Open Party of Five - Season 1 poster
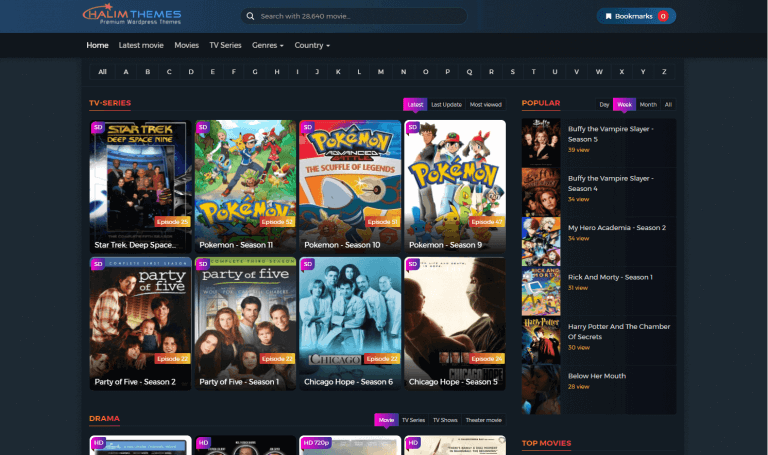The height and width of the screenshot is (455, 768). [245, 323]
